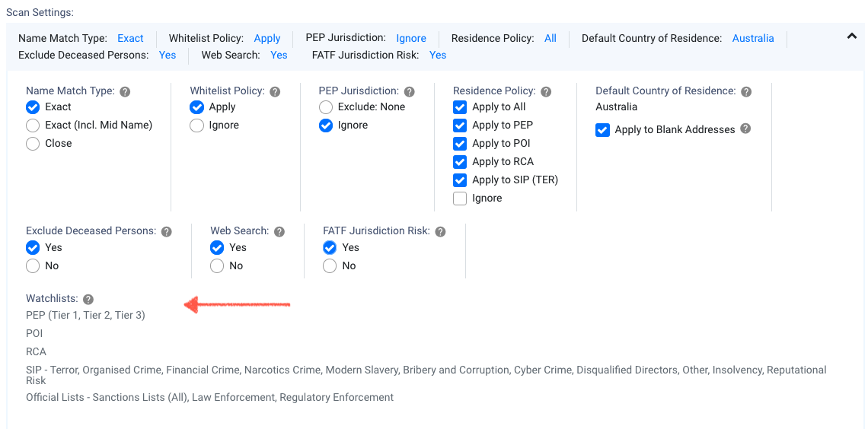Click help icon beside Name Match Type
Viewport: 868px width, 429px height.
click(x=125, y=91)
